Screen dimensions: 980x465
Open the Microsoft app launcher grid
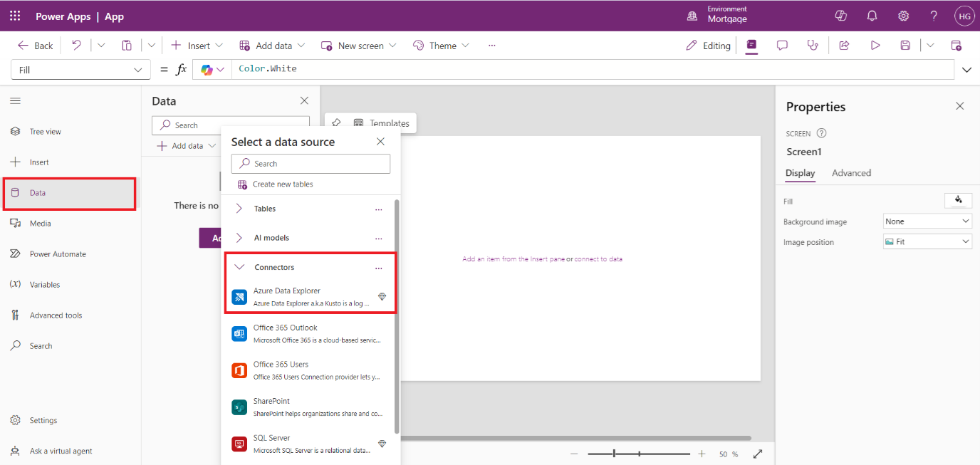15,16
